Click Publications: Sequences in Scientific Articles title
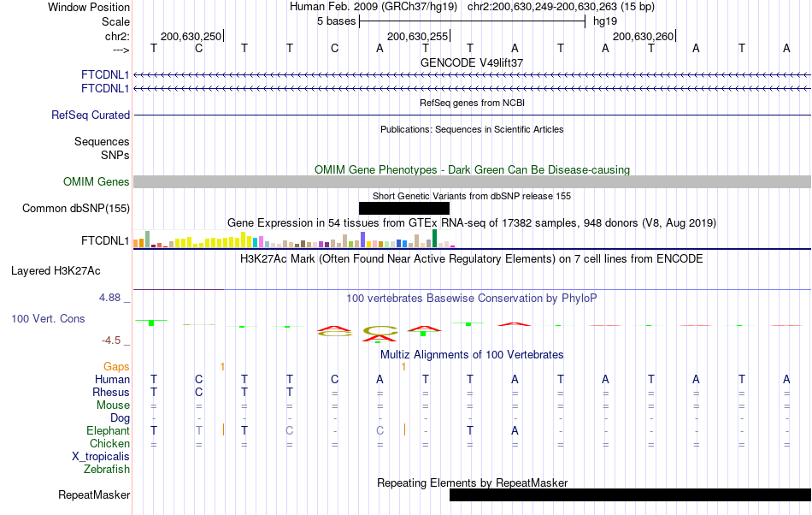 click(472, 129)
